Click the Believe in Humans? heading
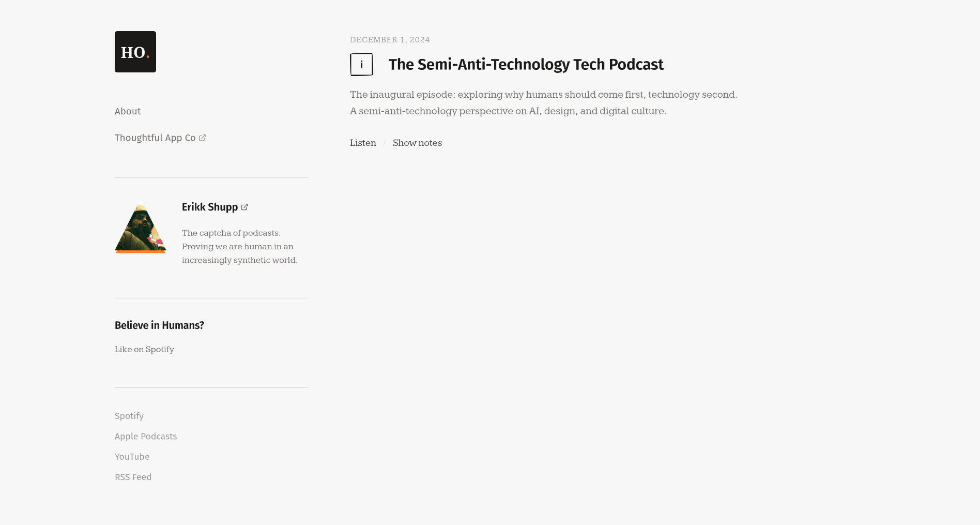 pyautogui.click(x=159, y=325)
